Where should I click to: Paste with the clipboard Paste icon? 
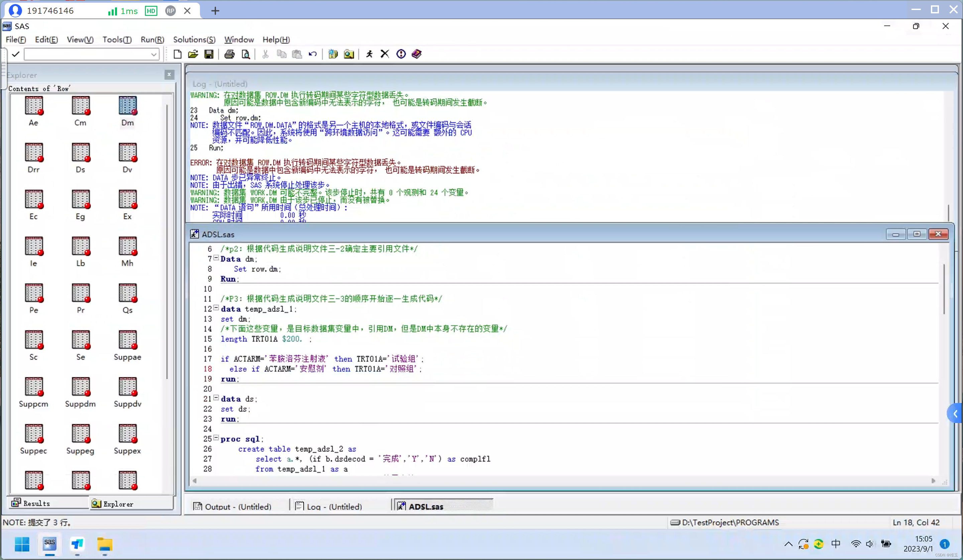click(x=297, y=54)
